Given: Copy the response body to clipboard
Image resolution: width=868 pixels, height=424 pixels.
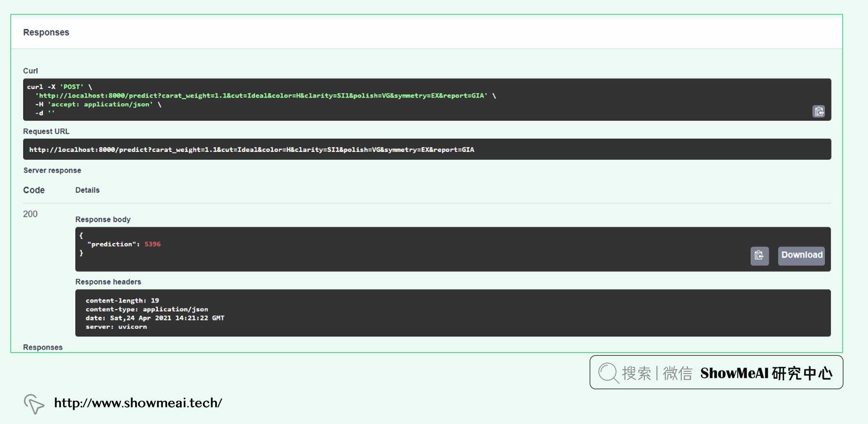Looking at the screenshot, I should point(759,256).
